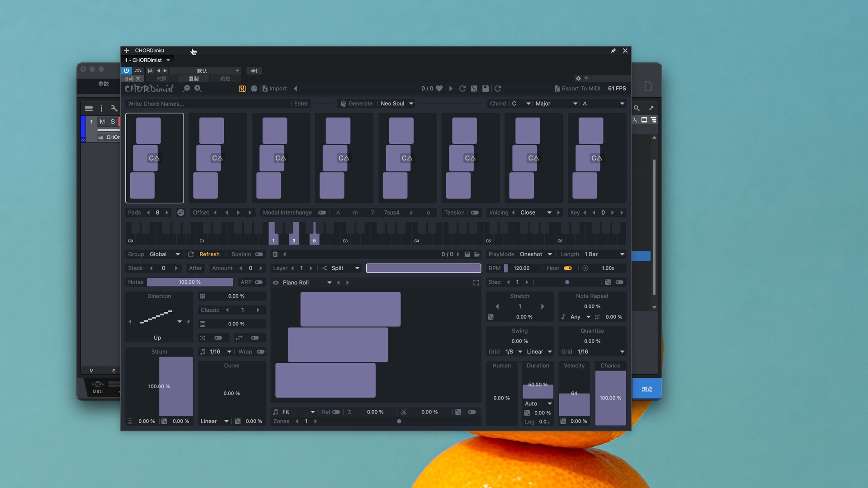This screenshot has width=868, height=488.
Task: Toggle the Wrap switch
Action: pos(261,352)
